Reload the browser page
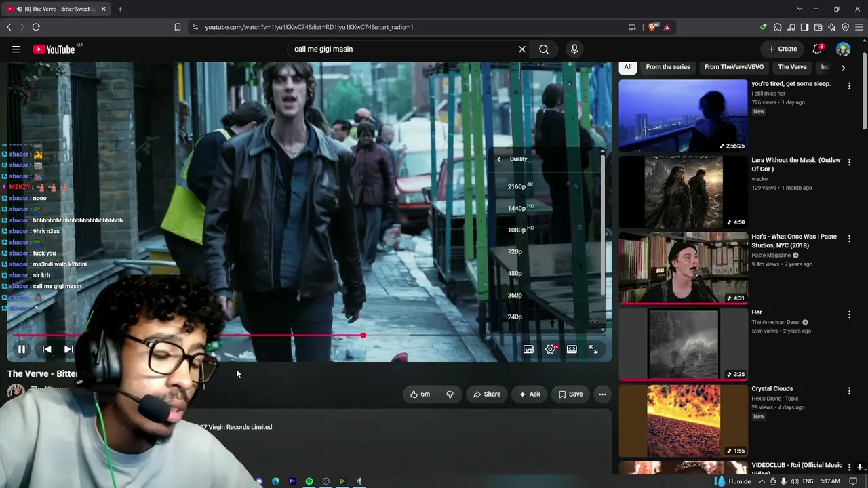The image size is (868, 488). point(36,27)
